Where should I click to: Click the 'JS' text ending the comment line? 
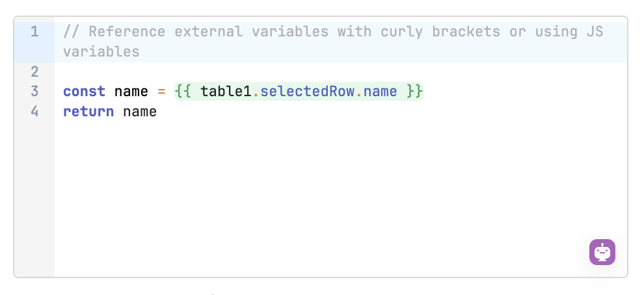coord(595,32)
